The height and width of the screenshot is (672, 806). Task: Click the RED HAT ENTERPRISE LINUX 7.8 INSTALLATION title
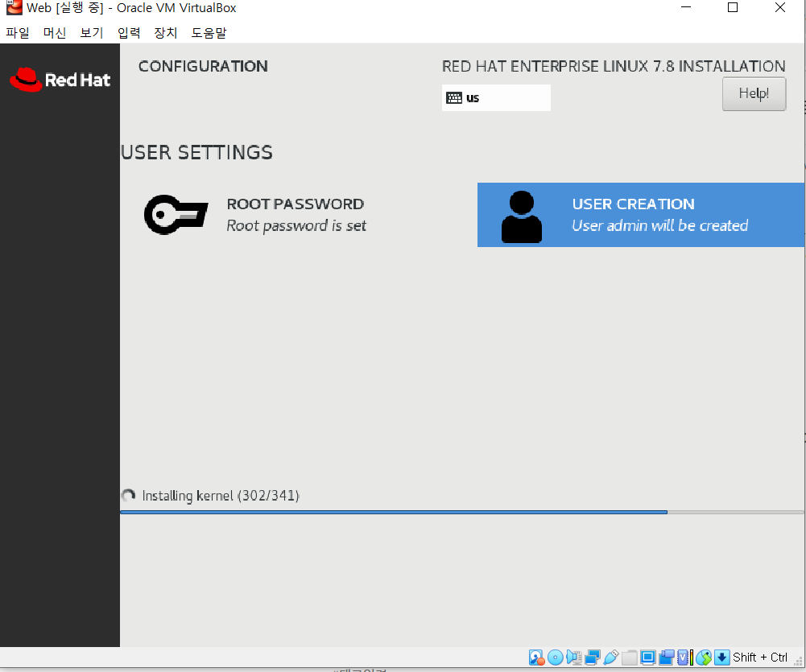(x=614, y=66)
